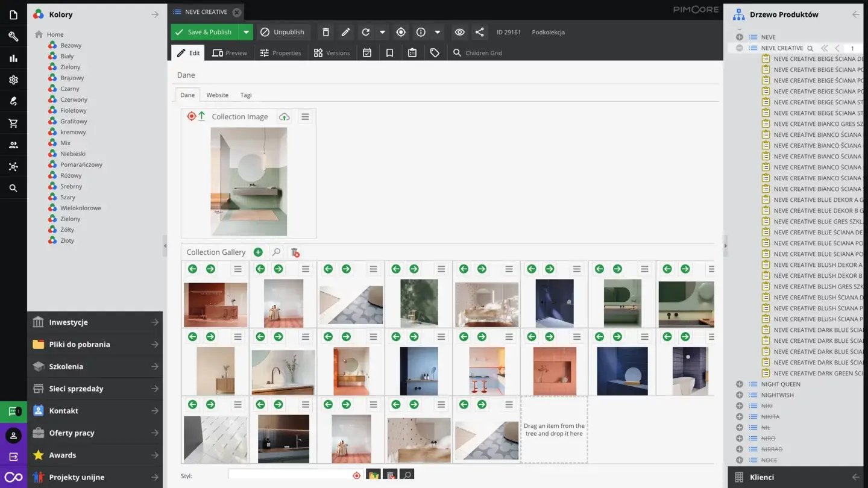Click the Collection Gallery delete-all icon
This screenshot has width=868, height=488.
point(295,252)
